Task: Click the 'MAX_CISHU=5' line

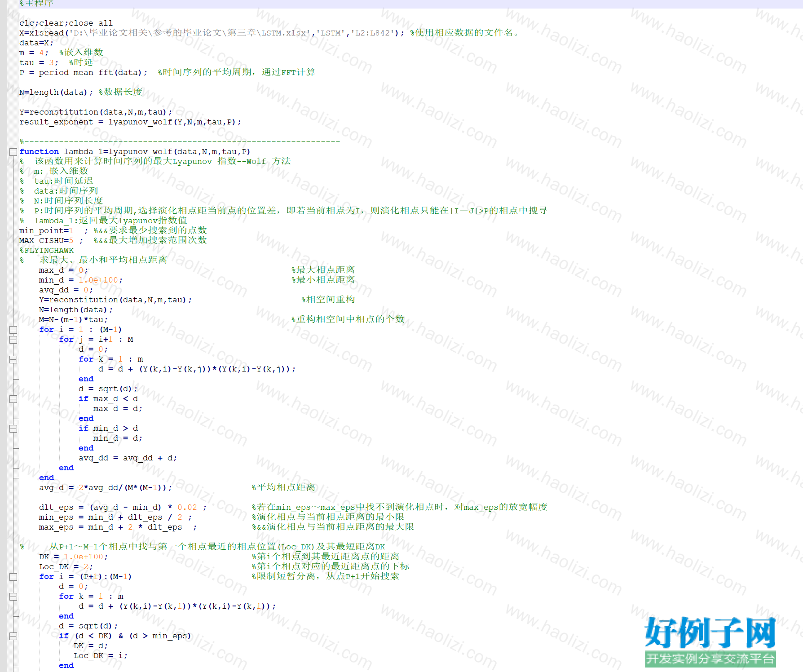Action: click(x=113, y=240)
